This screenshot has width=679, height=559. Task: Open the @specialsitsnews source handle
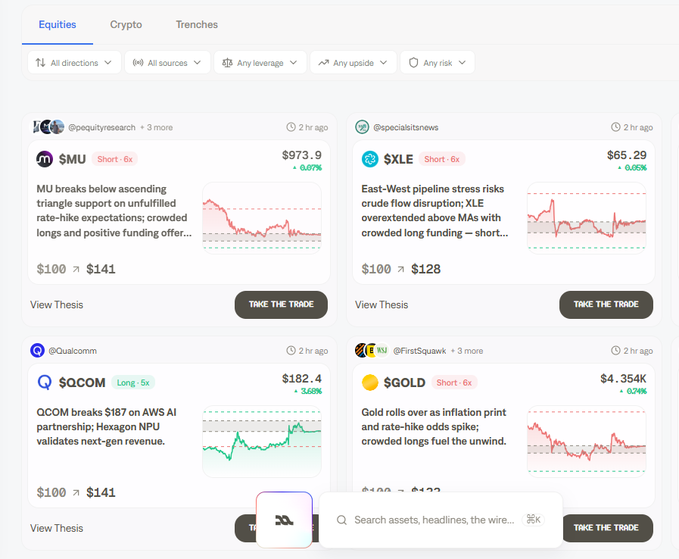tap(406, 127)
